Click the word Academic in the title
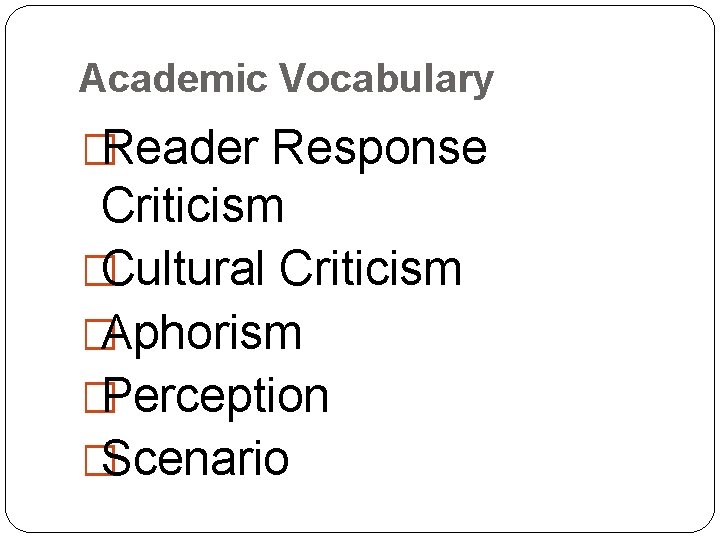This screenshot has height=540, width=720. click(x=173, y=78)
